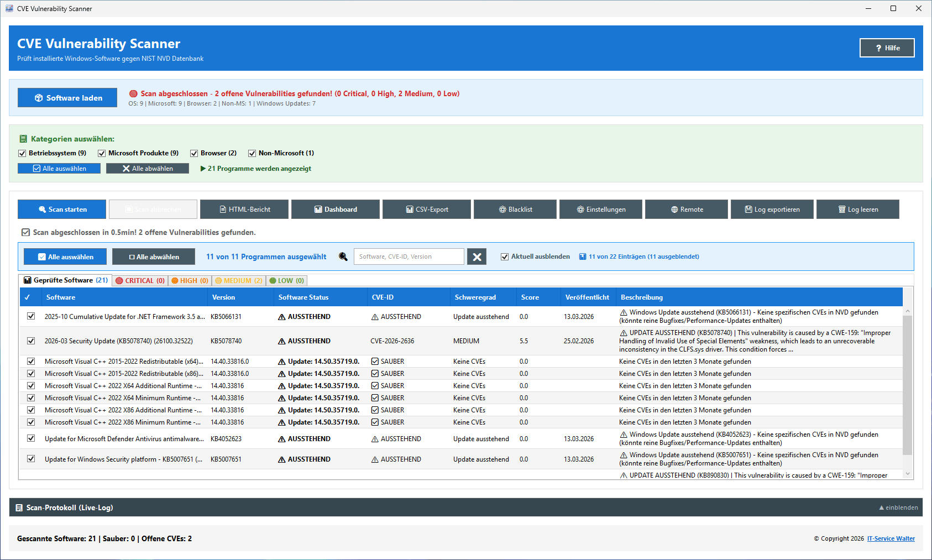932x560 pixels.
Task: Uncheck the Betriebssystem category checkbox
Action: tap(23, 153)
